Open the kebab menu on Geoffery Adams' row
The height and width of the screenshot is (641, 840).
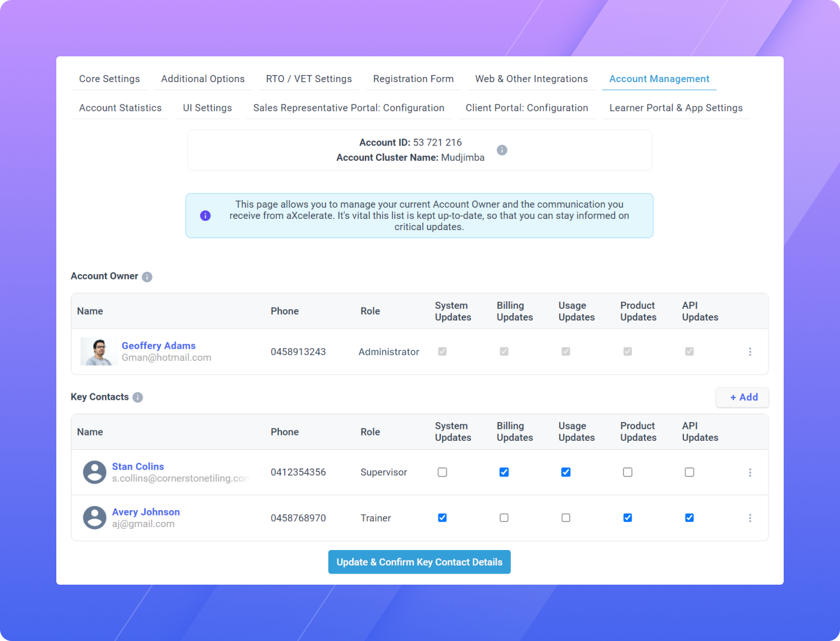click(750, 352)
